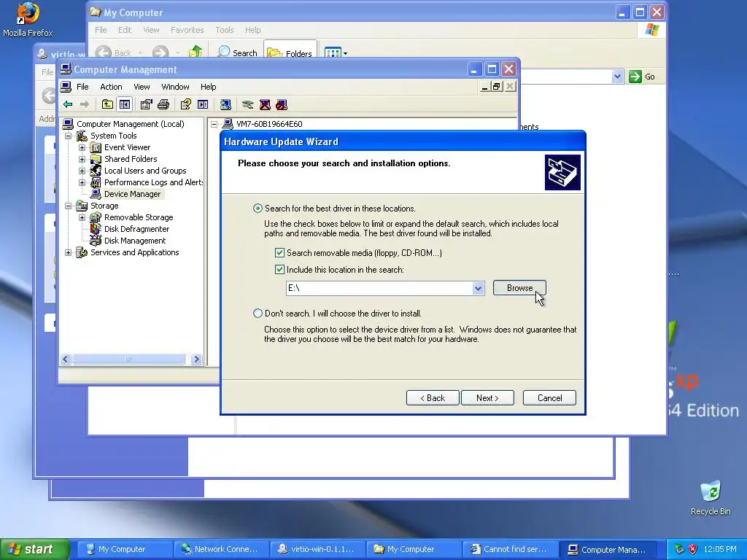Expand the Removable Storage node
Screen dimensions: 747x560
82,217
